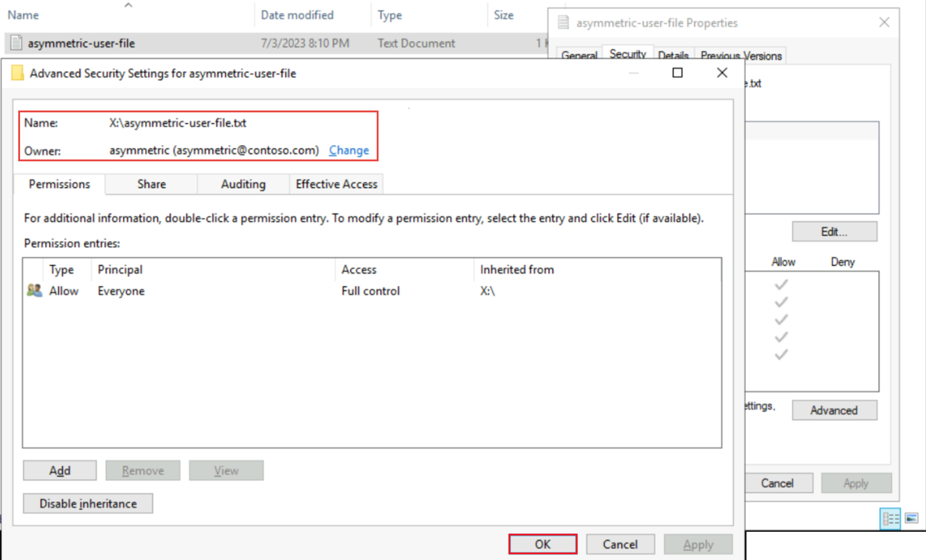
Task: Click Cancel in the Properties window
Action: (777, 483)
